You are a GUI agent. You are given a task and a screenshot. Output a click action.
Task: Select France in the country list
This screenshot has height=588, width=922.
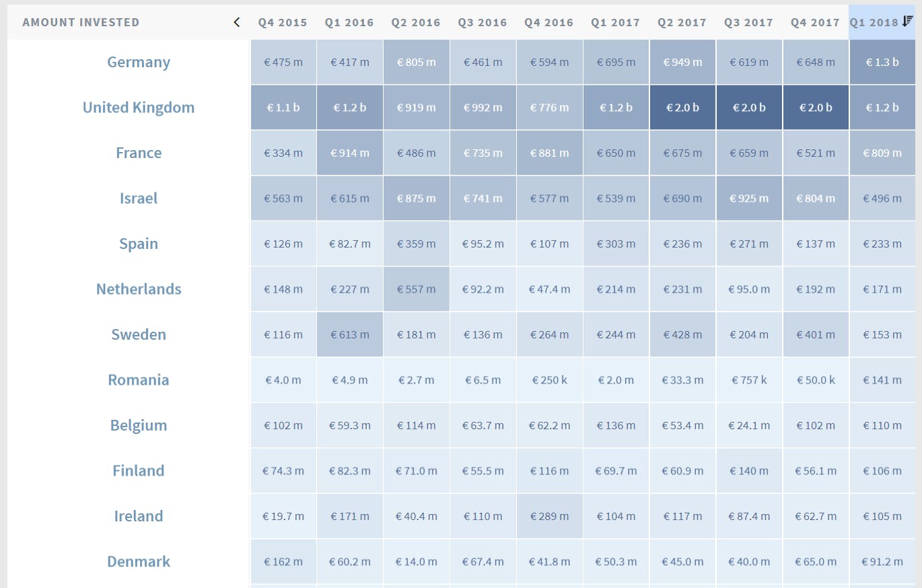[x=138, y=153]
